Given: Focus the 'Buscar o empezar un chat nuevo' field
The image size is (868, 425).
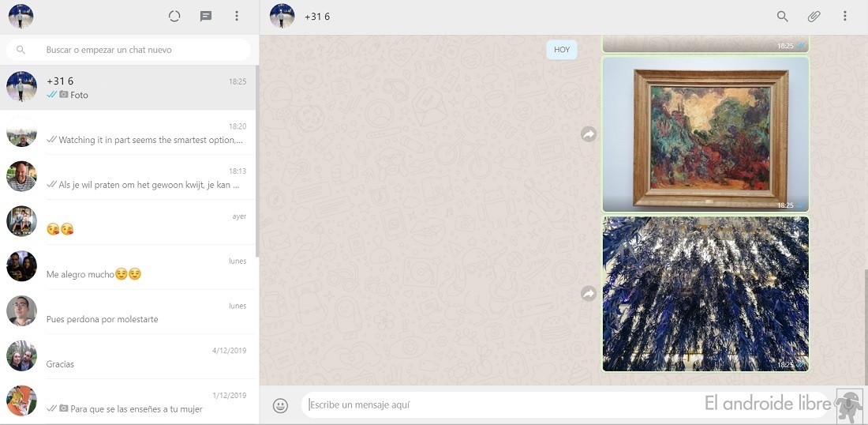Looking at the screenshot, I should (129, 50).
